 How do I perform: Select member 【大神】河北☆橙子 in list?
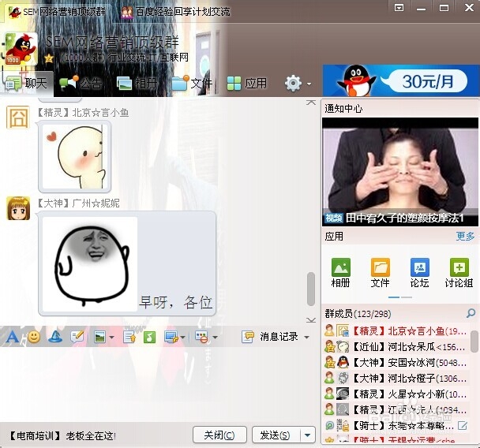[396, 379]
